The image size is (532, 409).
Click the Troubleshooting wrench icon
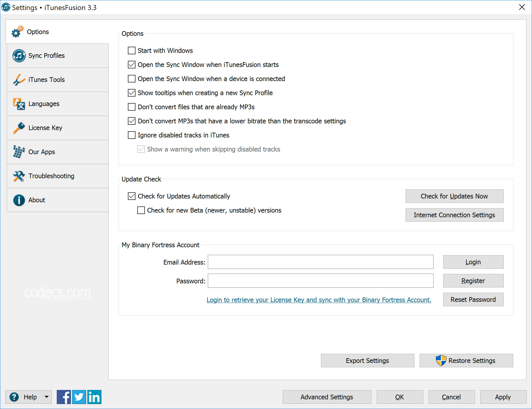[19, 176]
